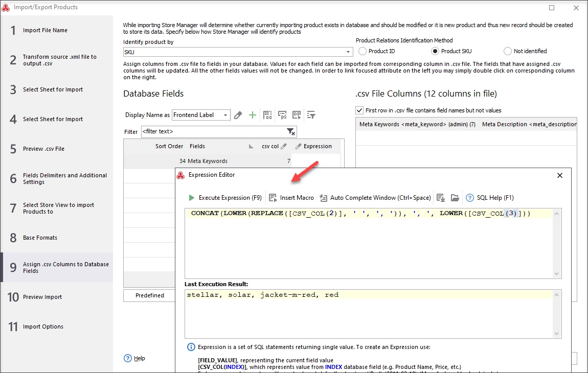
Task: Select the Not identified radio option
Action: 507,51
